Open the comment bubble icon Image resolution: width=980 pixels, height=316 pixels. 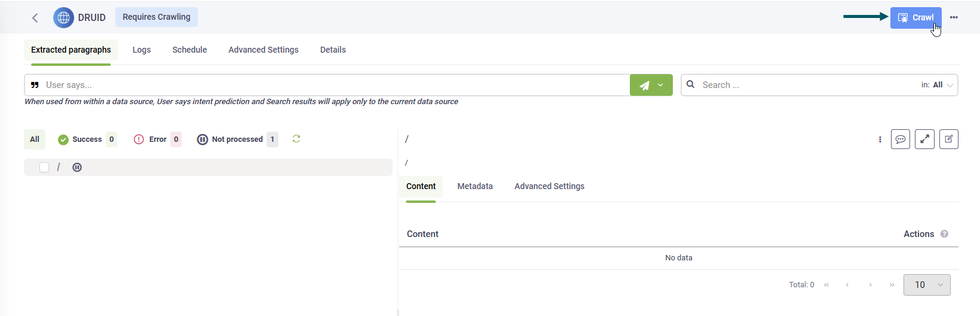point(900,139)
